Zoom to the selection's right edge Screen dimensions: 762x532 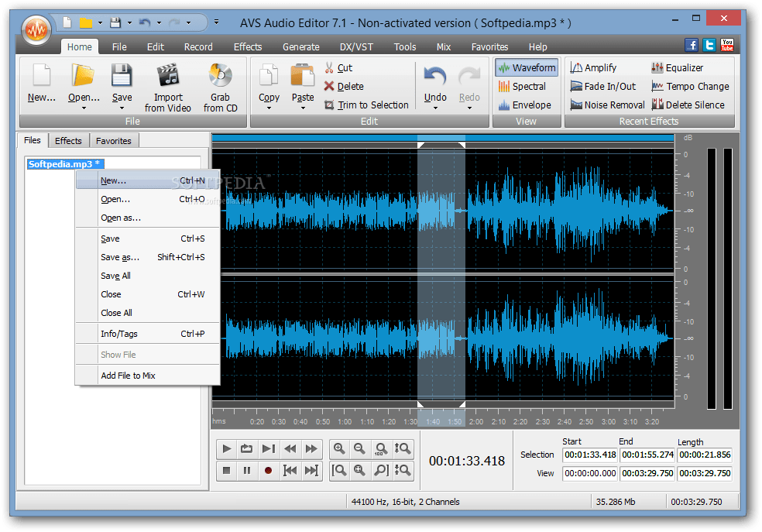pyautogui.click(x=381, y=470)
